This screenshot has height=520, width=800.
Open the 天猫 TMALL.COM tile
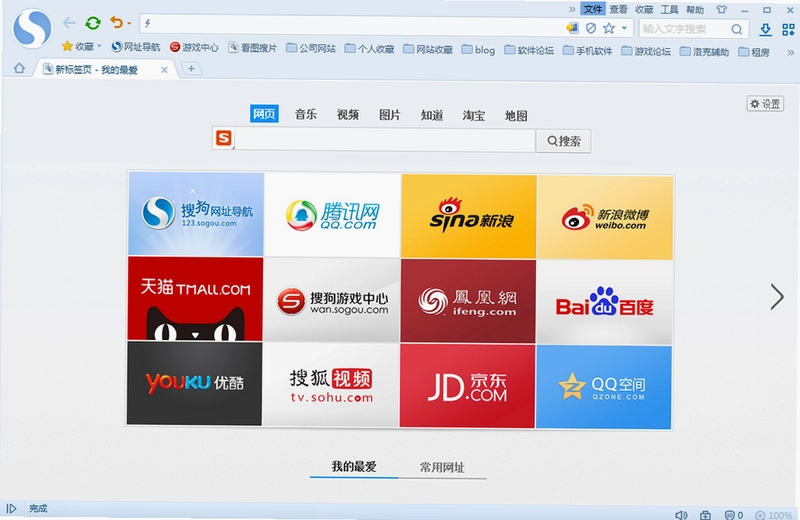point(195,299)
